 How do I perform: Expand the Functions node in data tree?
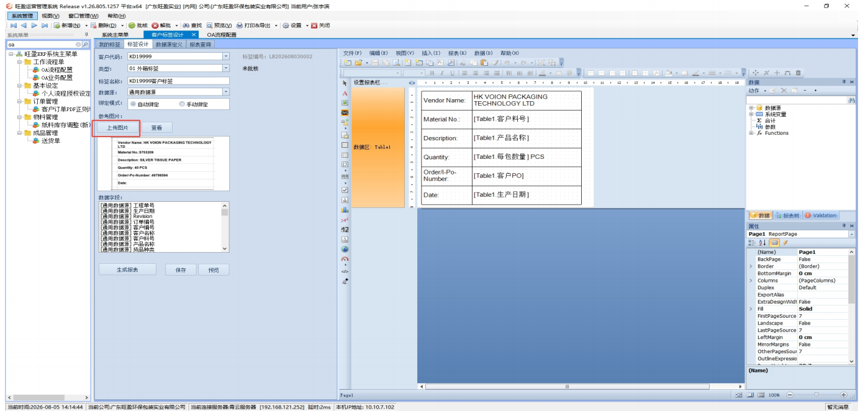[751, 133]
